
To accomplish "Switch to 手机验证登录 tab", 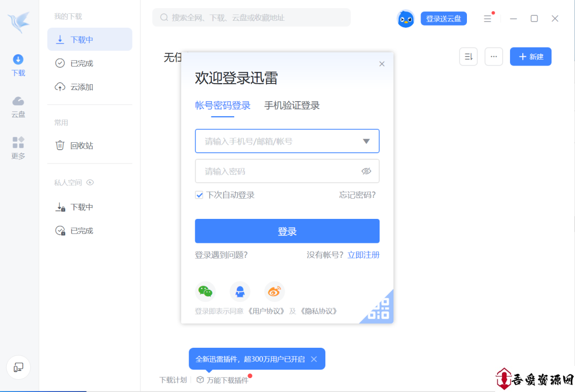I will (292, 105).
